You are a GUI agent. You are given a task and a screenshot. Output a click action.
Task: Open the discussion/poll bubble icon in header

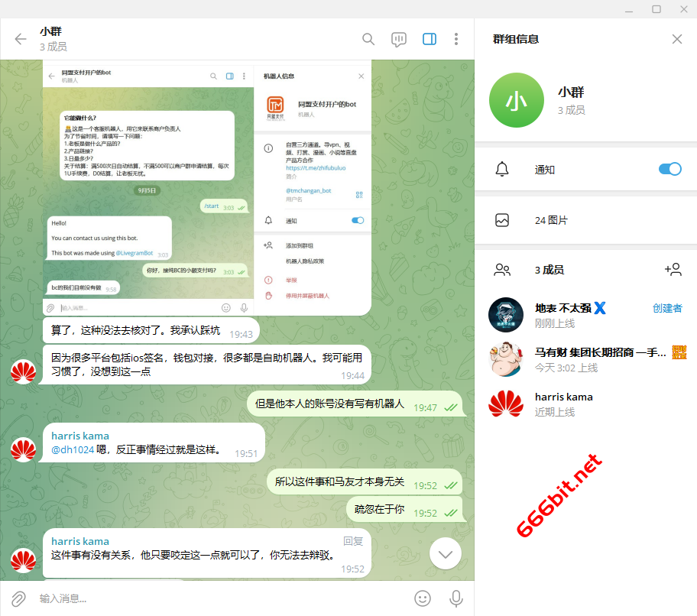point(398,39)
